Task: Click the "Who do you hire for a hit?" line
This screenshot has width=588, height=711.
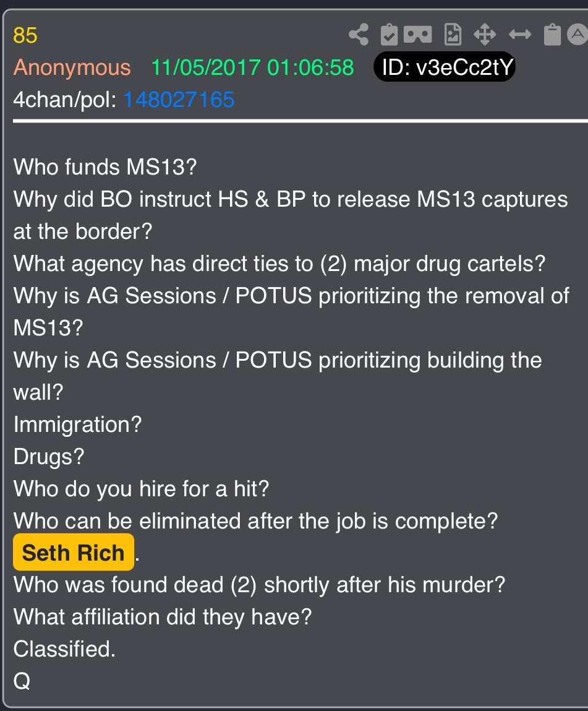Action: 142,489
